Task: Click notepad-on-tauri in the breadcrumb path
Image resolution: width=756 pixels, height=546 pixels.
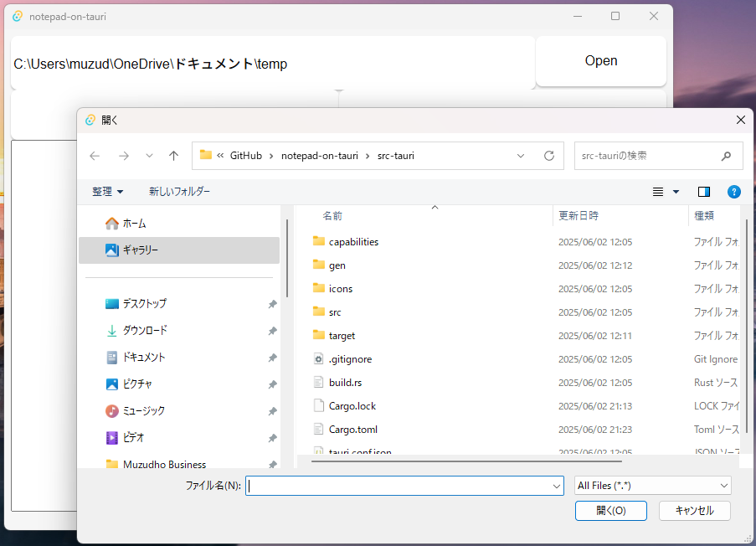Action: click(x=320, y=156)
